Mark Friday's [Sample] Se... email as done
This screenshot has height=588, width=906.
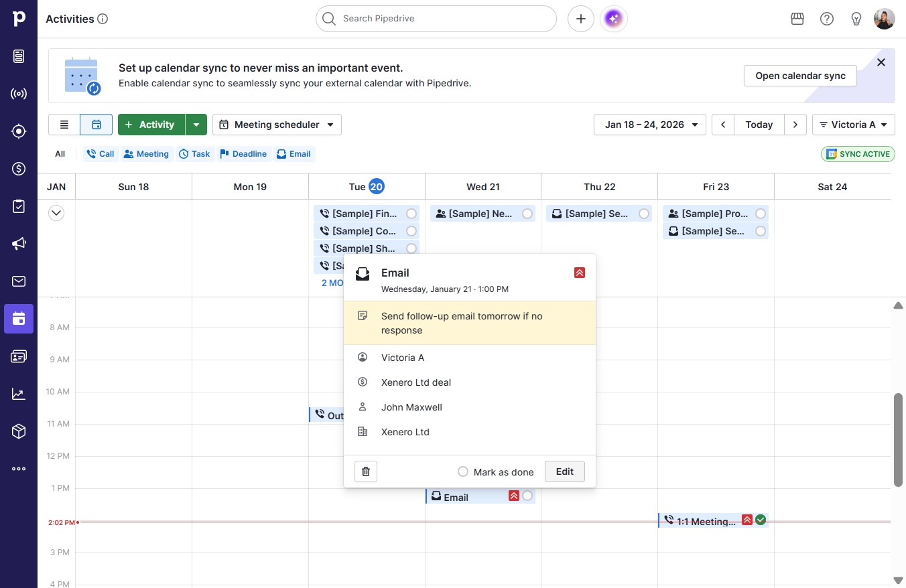pyautogui.click(x=761, y=231)
